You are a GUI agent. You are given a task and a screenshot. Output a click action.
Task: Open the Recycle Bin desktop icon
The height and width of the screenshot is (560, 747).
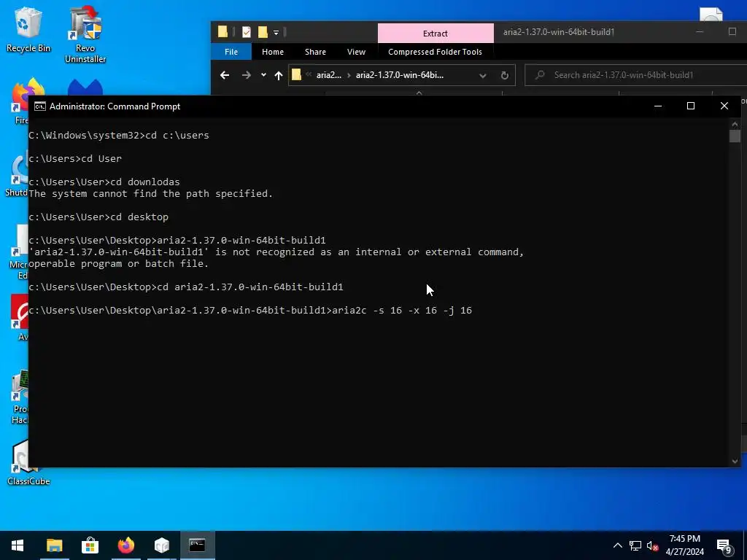click(28, 30)
